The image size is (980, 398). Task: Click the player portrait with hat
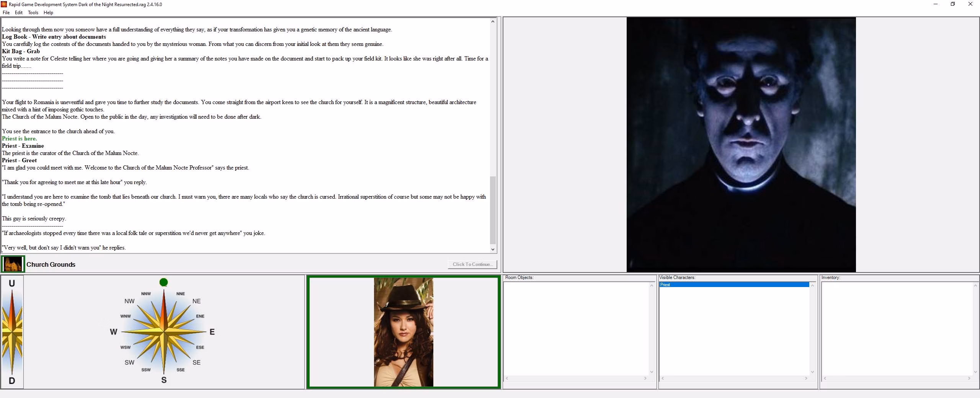tap(403, 332)
